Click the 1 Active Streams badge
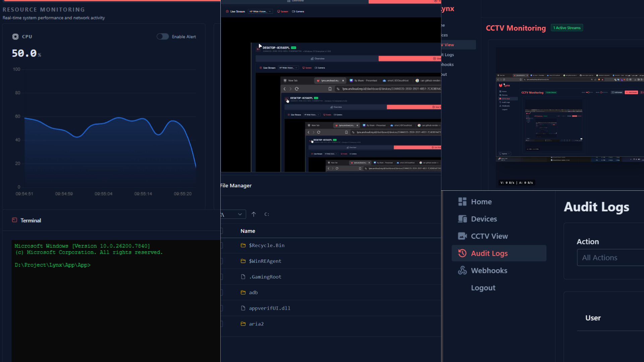Image resolution: width=644 pixels, height=362 pixels. pos(567,28)
